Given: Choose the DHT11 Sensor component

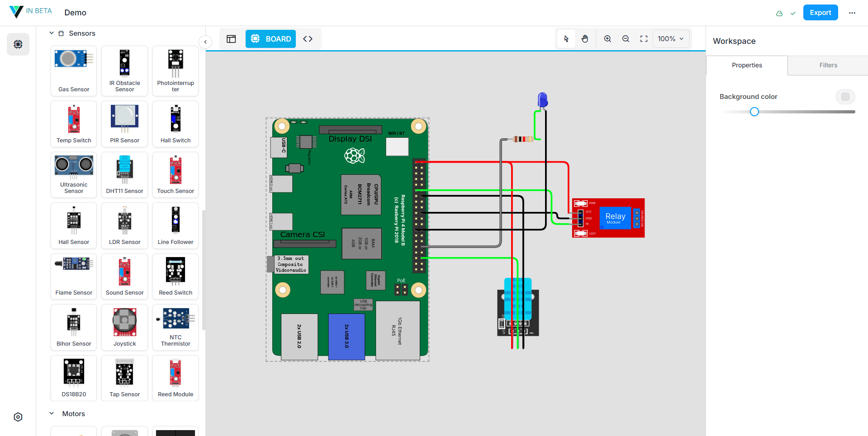Looking at the screenshot, I should coord(124,175).
